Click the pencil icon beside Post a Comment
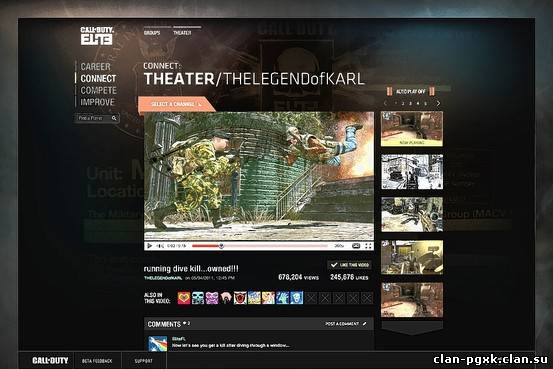 coord(364,323)
